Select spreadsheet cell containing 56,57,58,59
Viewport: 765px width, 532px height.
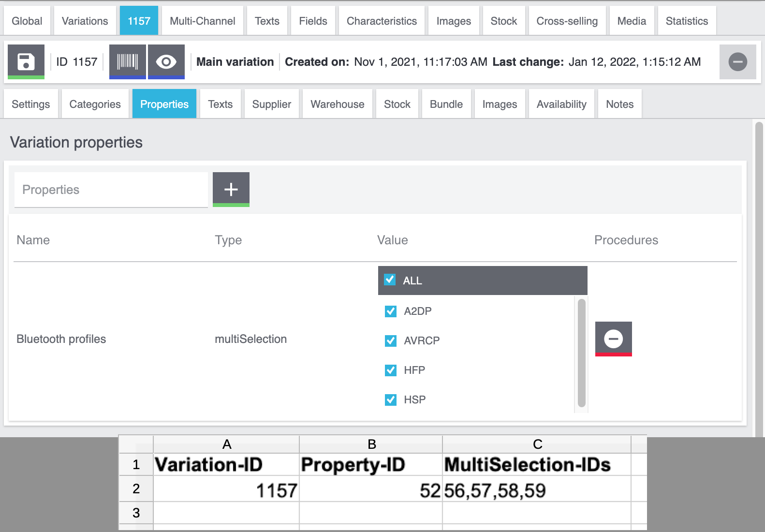tap(536, 490)
